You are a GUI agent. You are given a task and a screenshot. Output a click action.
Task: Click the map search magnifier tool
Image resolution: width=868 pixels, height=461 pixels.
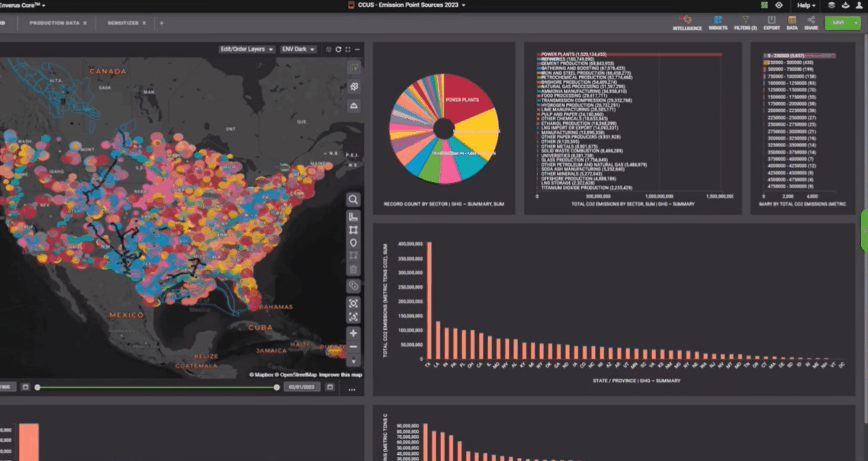353,200
